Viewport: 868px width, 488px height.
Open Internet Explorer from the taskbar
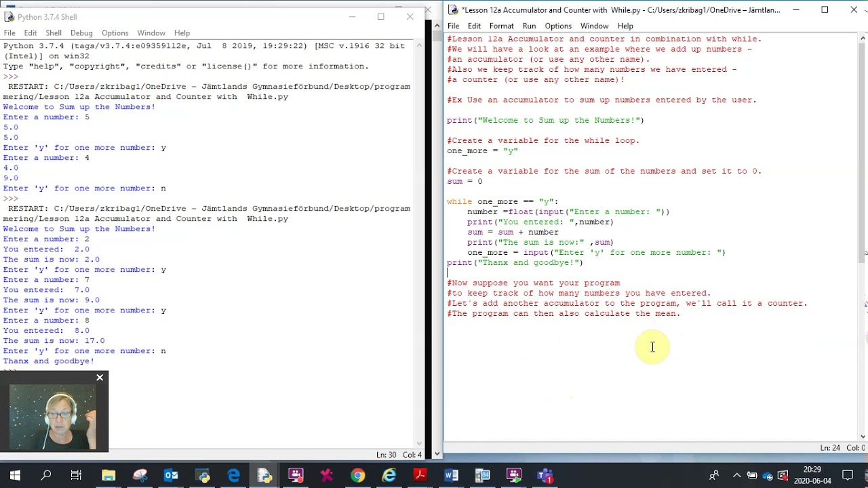click(389, 475)
